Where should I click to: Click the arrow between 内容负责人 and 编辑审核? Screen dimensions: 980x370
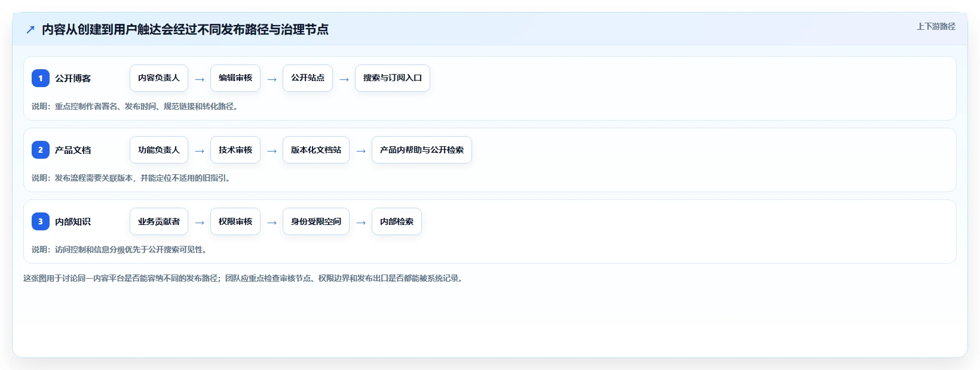coord(200,79)
